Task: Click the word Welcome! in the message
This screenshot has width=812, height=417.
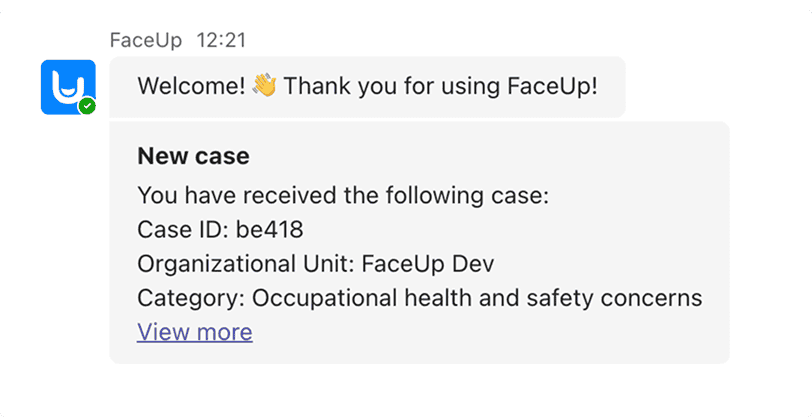Action: (191, 86)
